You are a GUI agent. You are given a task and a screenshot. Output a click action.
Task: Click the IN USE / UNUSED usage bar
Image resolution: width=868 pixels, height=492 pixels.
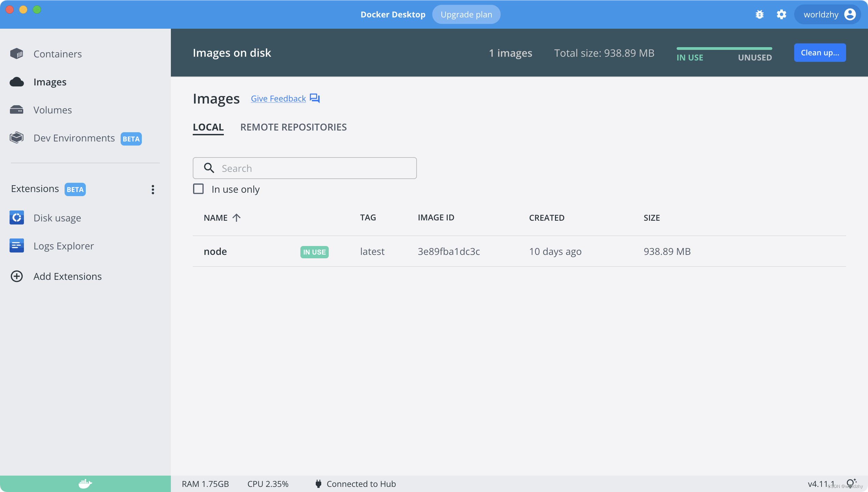pos(724,49)
